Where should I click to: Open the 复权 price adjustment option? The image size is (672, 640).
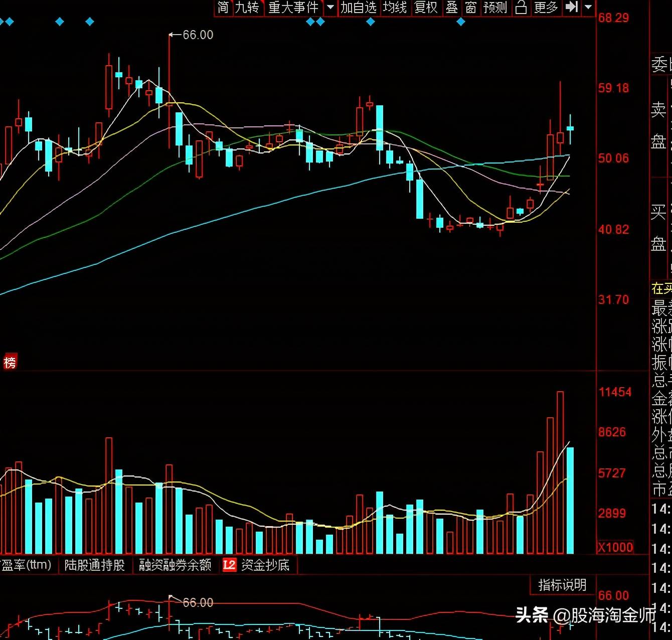click(426, 8)
